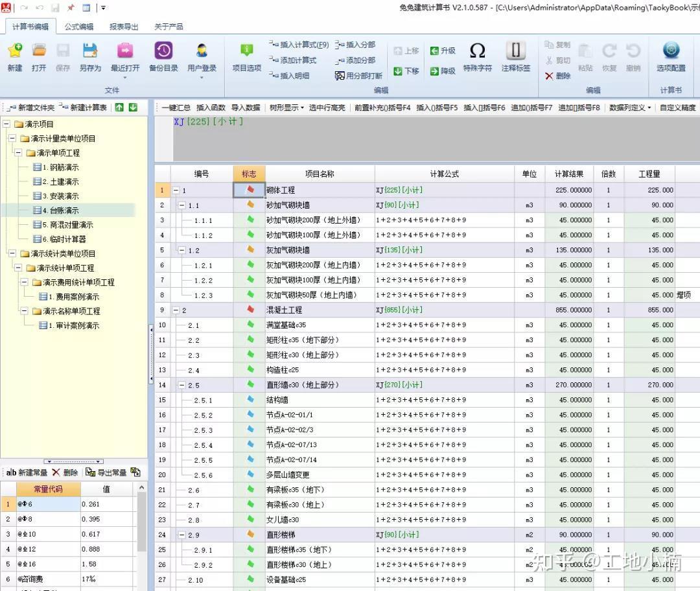Collapse row 1.1 砂加气砌块墙 group
The image size is (700, 591).
tap(182, 205)
